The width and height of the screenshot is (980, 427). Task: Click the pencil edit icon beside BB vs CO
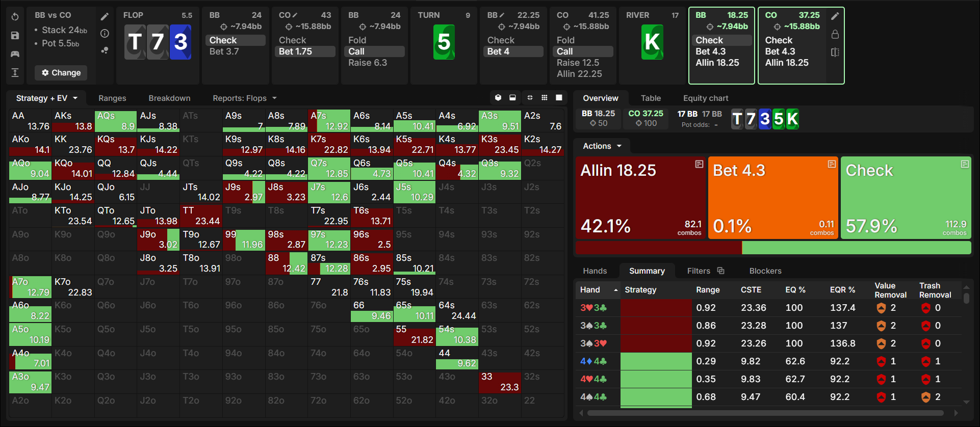point(105,17)
